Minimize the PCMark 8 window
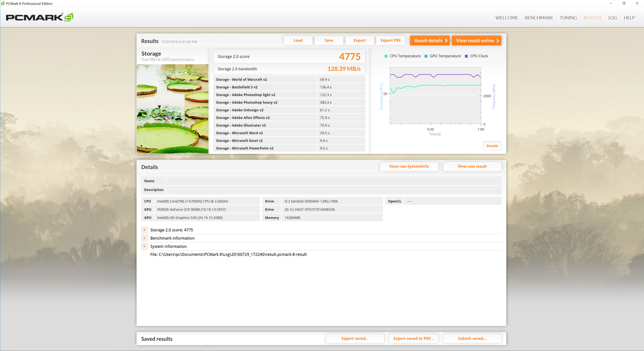Image resolution: width=644 pixels, height=351 pixels. point(610,3)
